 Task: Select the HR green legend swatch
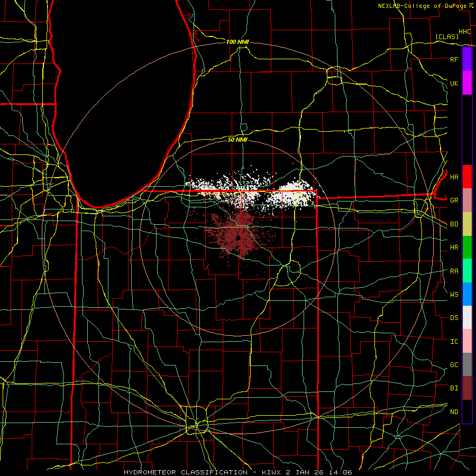467,248
